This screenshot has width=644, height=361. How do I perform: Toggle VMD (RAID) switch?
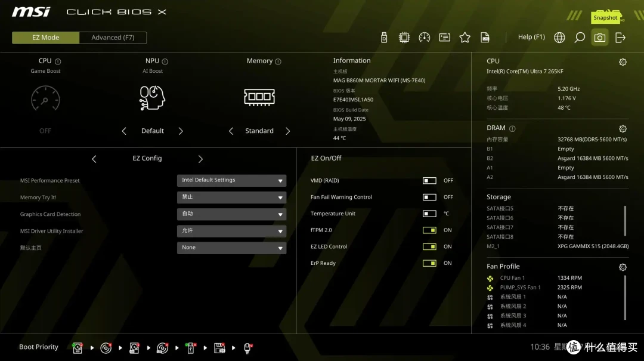coord(429,180)
